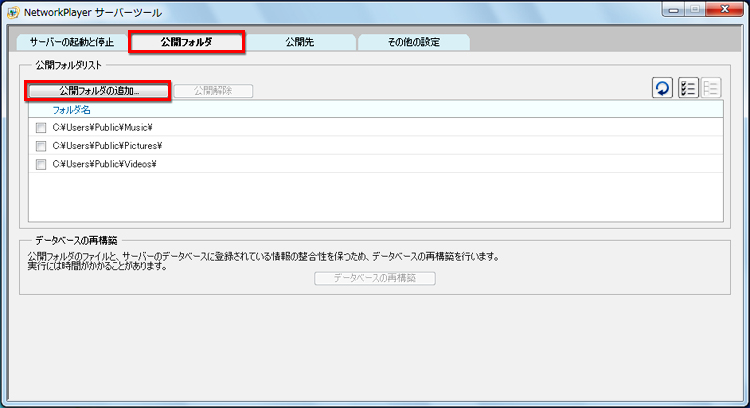Check the C:¥Users¥Public¥Videos¥ folder checkbox
Viewport: 750px width, 408px height.
click(41, 165)
